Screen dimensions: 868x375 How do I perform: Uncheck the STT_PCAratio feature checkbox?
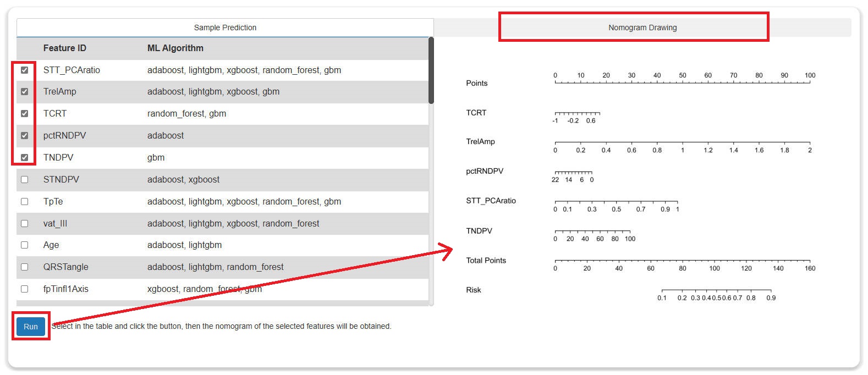25,70
